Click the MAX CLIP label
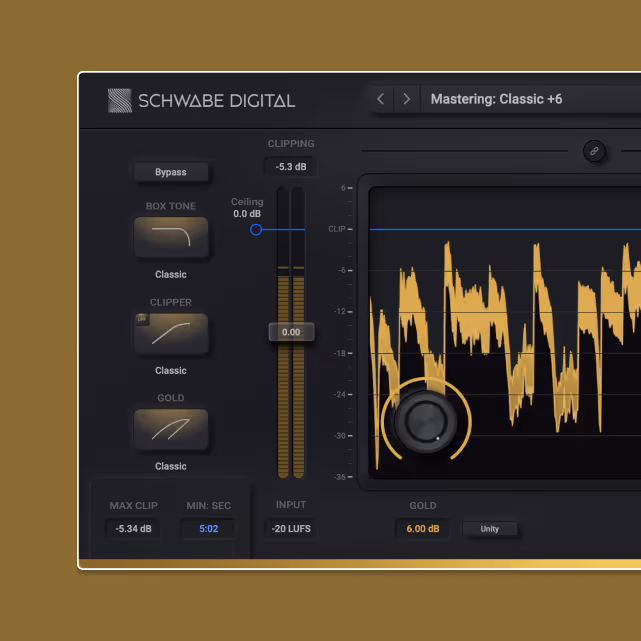Image resolution: width=641 pixels, height=641 pixels. pos(133,506)
